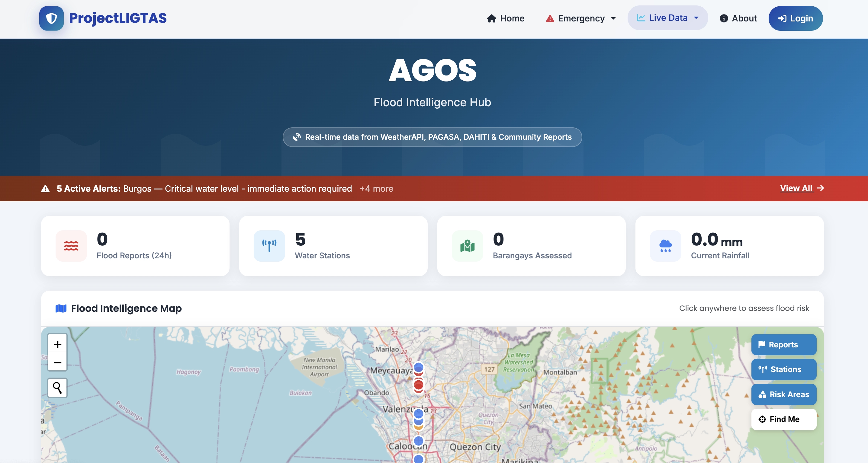Screen dimensions: 868x463
Task: Expand the Emergency dropdown menu
Action: [x=580, y=18]
